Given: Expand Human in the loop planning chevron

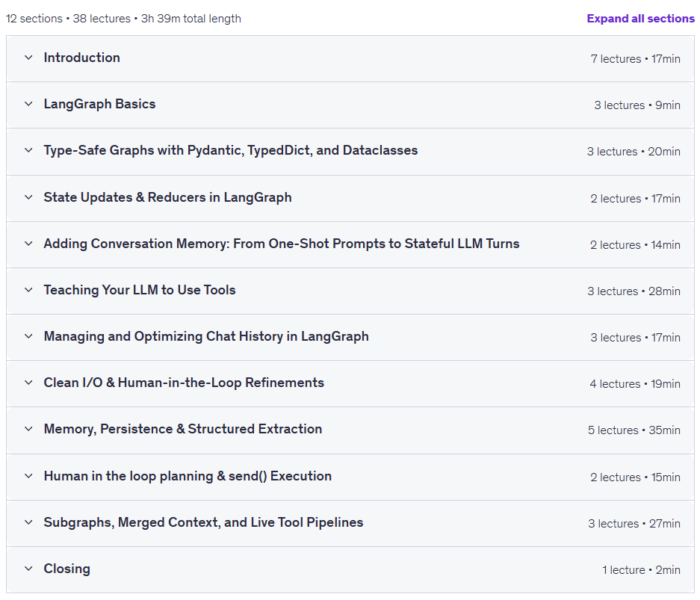Looking at the screenshot, I should pyautogui.click(x=28, y=477).
